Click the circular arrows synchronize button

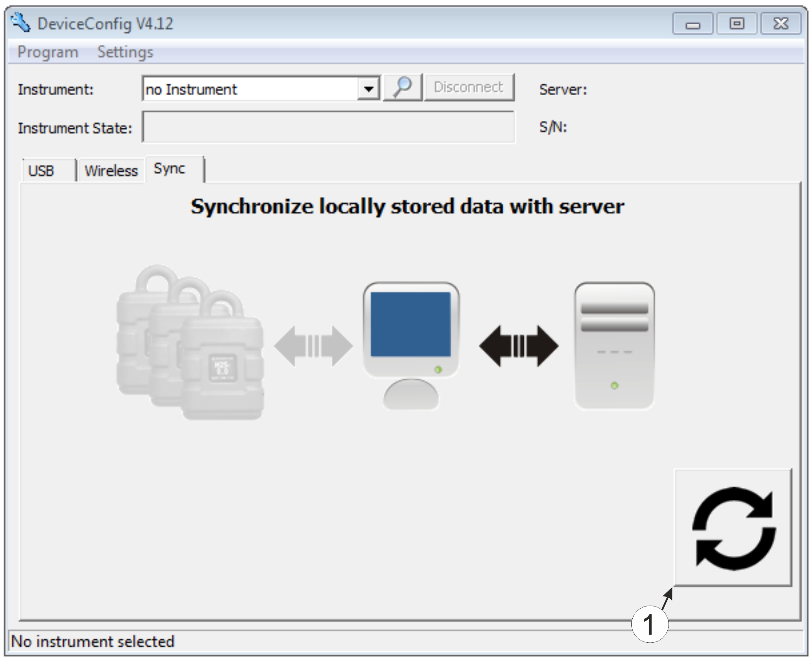coord(733,528)
